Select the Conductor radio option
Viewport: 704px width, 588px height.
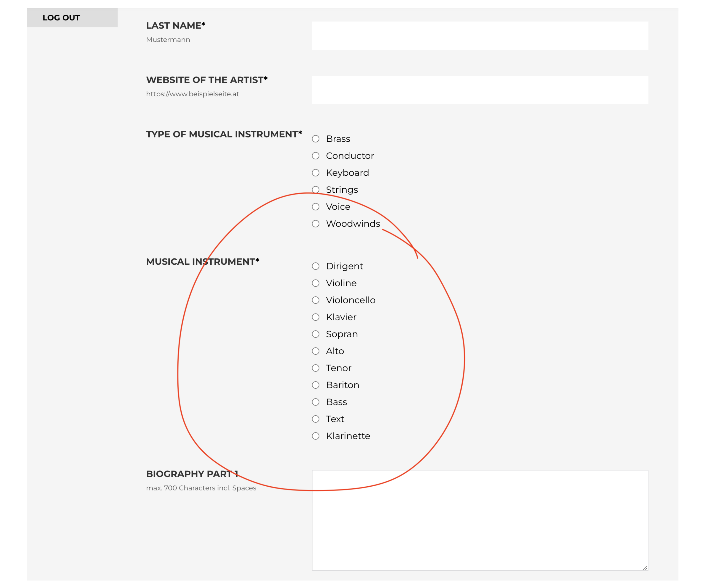pyautogui.click(x=315, y=156)
